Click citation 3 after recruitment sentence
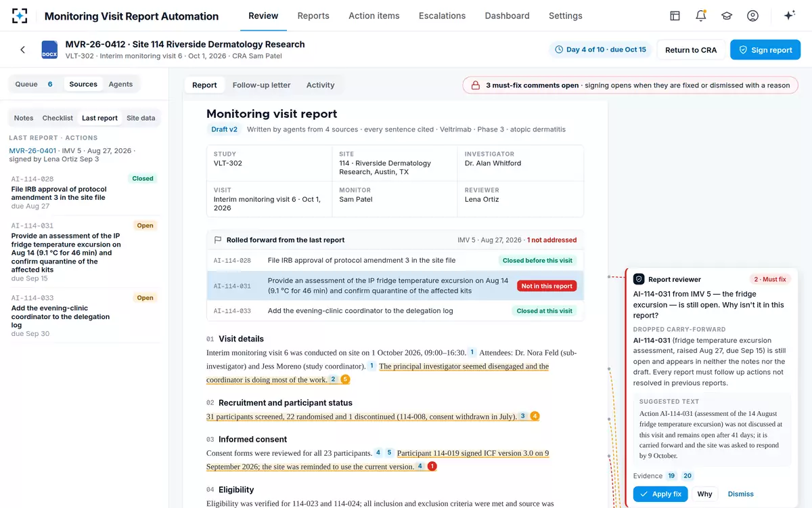This screenshot has width=812, height=508. 522,416
